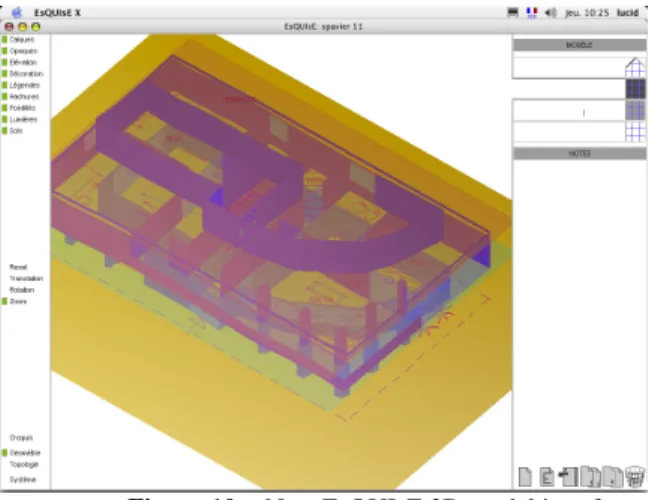
Task: Open the EsQUIsE X application menu
Action: pos(57,13)
